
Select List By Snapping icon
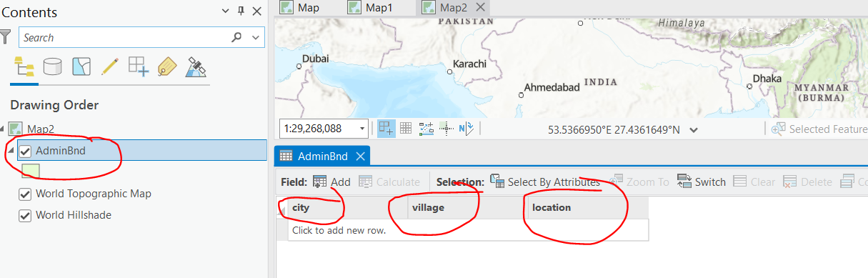[138, 67]
